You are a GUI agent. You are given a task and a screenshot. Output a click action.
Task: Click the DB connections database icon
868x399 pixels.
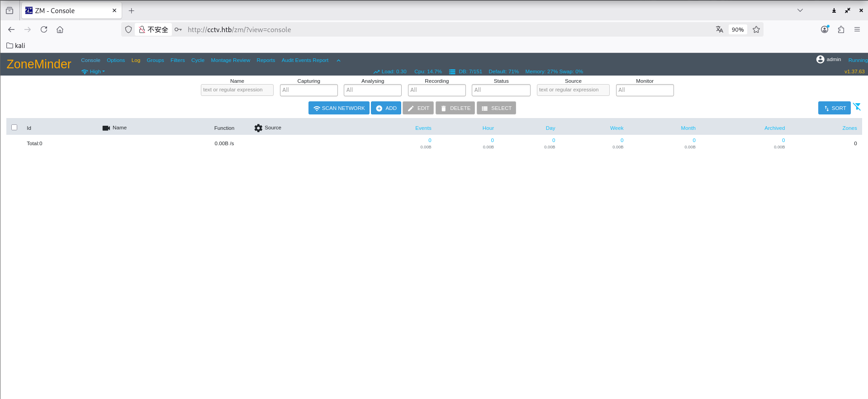[452, 72]
